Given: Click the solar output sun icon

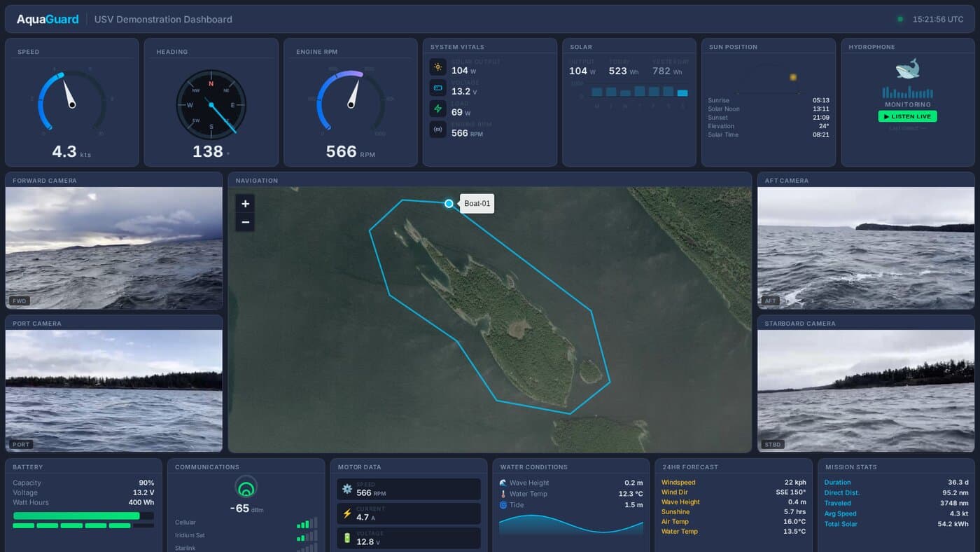Looking at the screenshot, I should [x=438, y=67].
